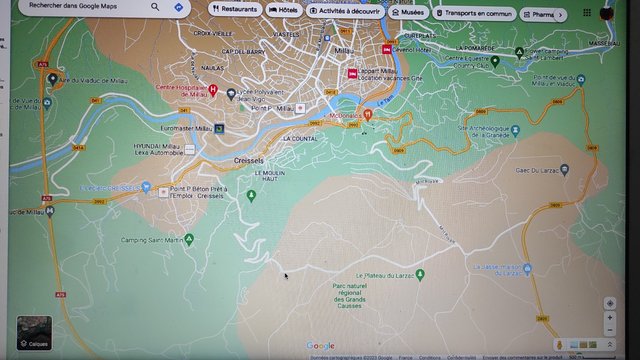Click the E.Leclerc CREISSELS shopping marker

click(x=146, y=187)
